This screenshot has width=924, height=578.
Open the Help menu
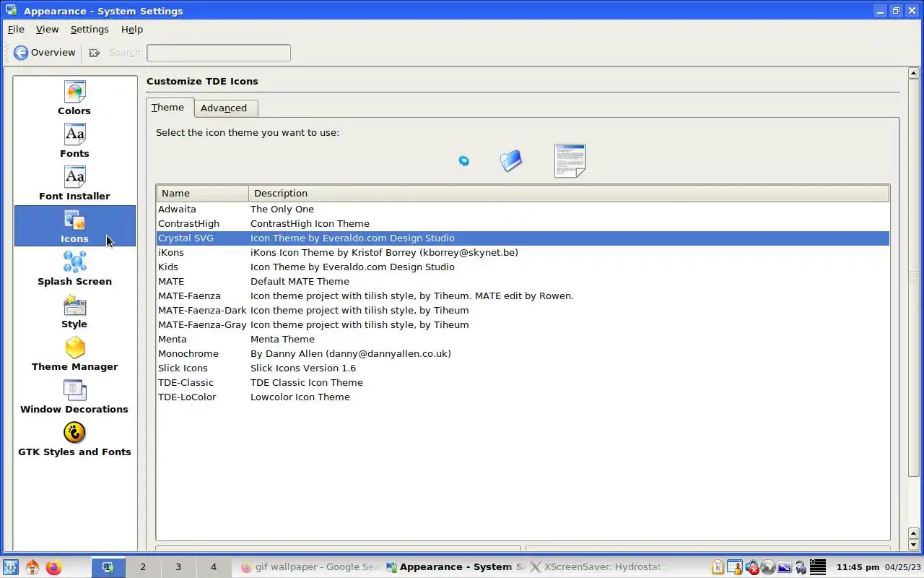click(132, 30)
